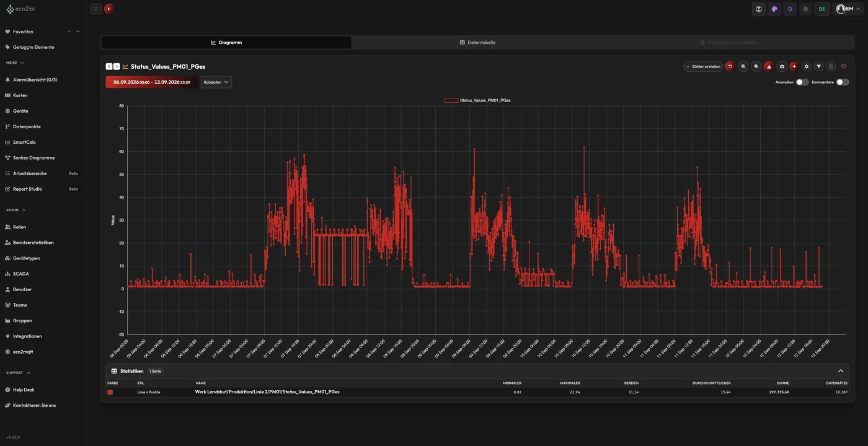Image resolution: width=868 pixels, height=446 pixels.
Task: Click the red download data icon
Action: point(769,66)
